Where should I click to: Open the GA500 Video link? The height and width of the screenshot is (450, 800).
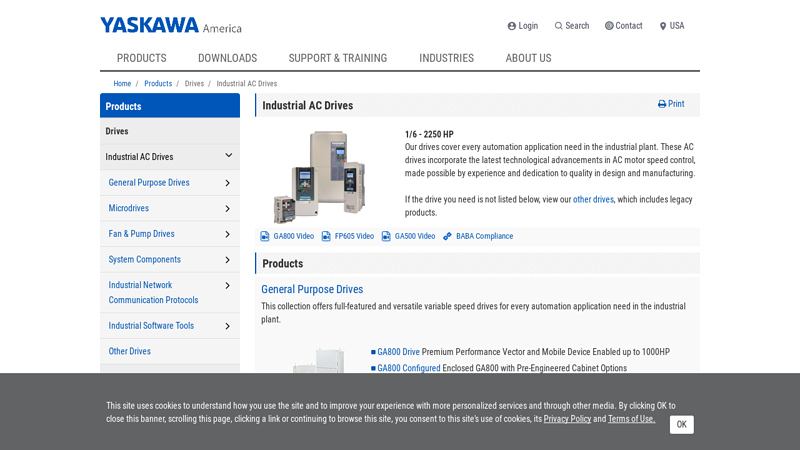pyautogui.click(x=415, y=236)
